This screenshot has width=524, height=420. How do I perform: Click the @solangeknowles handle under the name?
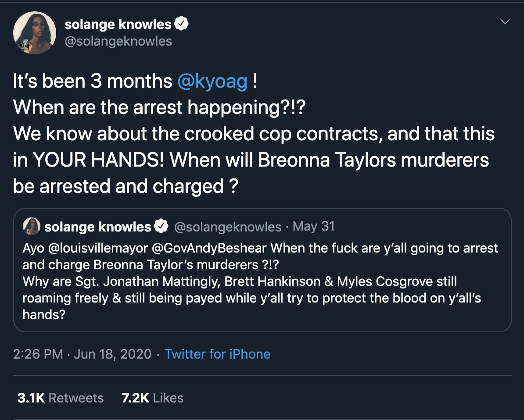(x=118, y=42)
